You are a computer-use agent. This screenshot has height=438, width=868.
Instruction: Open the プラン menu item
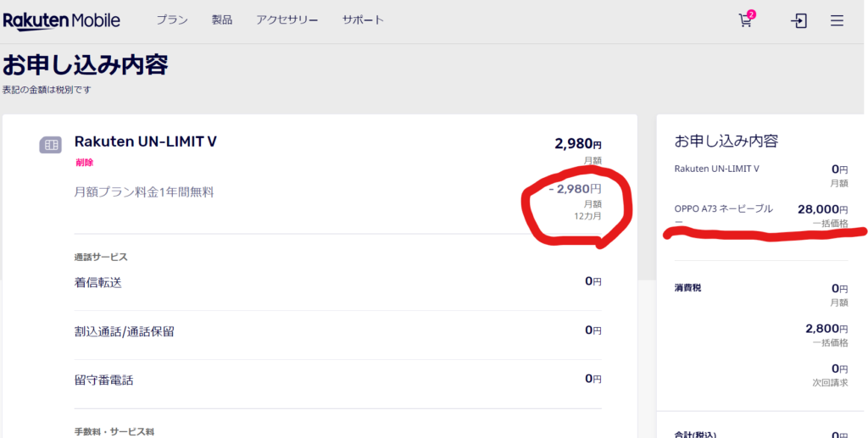coord(171,20)
